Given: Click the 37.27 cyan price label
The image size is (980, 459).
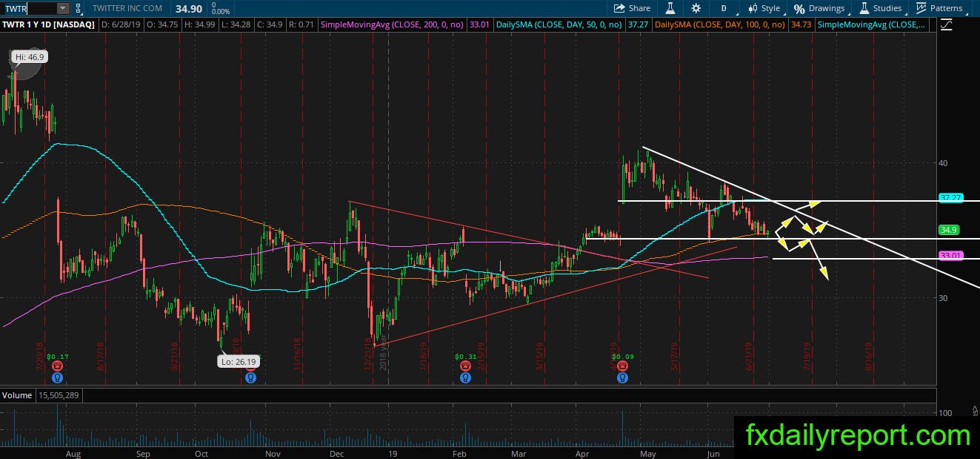Looking at the screenshot, I should 950,198.
